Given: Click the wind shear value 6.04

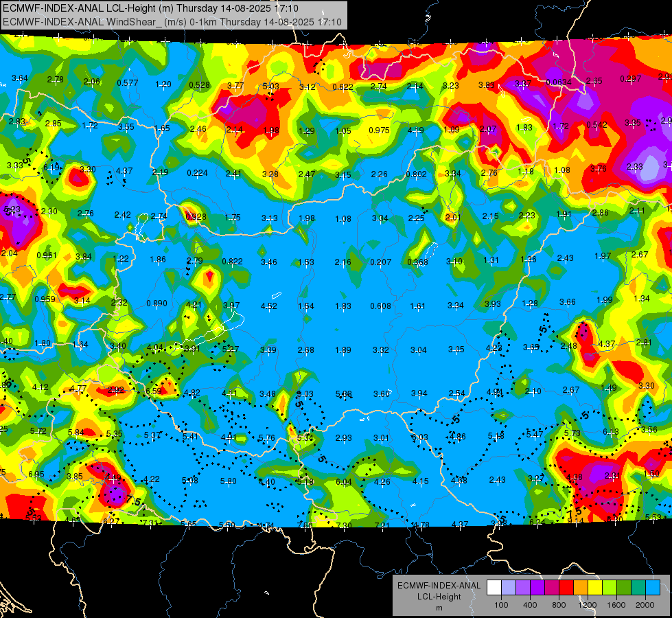Looking at the screenshot, I should pos(344,482).
